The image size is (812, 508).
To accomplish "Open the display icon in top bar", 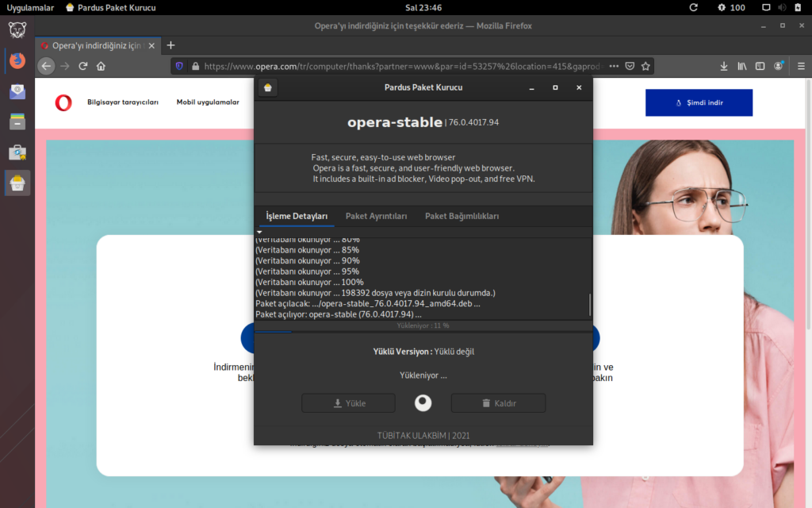I will point(767,7).
